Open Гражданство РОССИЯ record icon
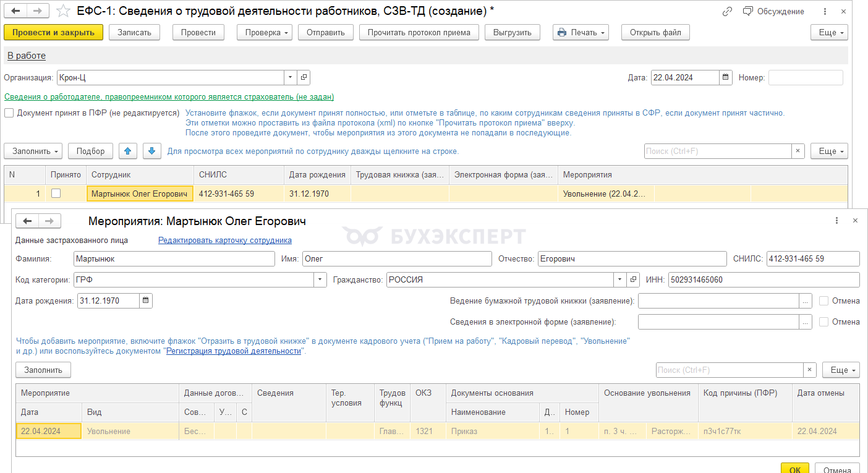This screenshot has height=473, width=868. (x=633, y=279)
